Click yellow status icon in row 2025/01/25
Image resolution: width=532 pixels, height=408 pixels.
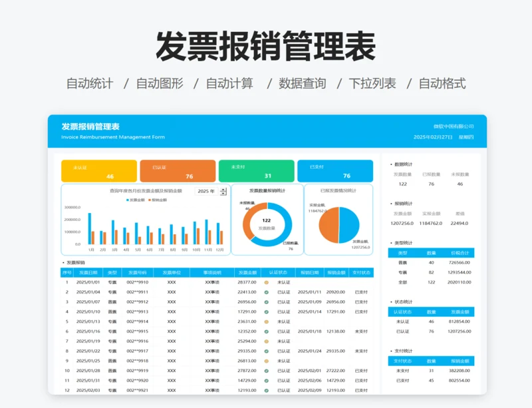(267, 361)
